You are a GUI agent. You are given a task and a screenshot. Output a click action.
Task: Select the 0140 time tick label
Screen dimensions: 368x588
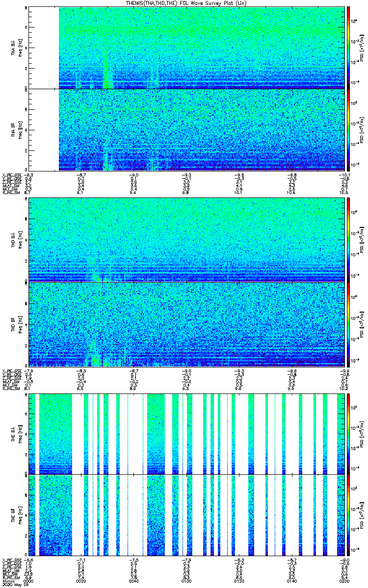point(291,581)
